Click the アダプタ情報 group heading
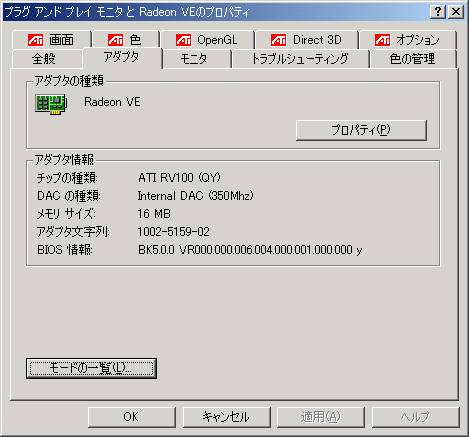Screen dimensions: 469x437 (x=64, y=160)
